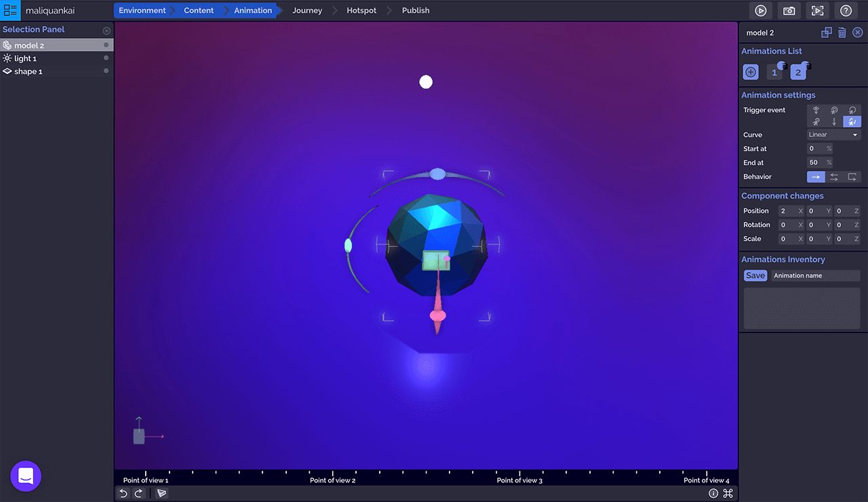The height and width of the screenshot is (502, 868).
Task: Collapse the Selection Panel
Action: click(x=106, y=31)
